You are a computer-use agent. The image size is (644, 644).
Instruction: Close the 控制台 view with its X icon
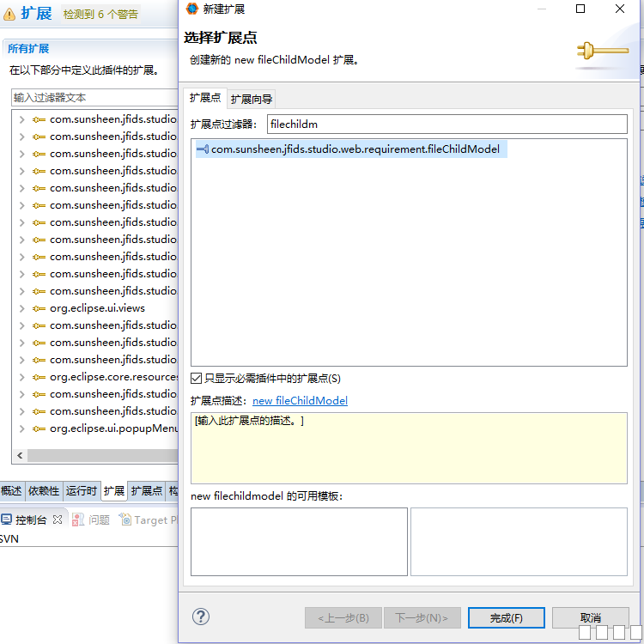(58, 519)
